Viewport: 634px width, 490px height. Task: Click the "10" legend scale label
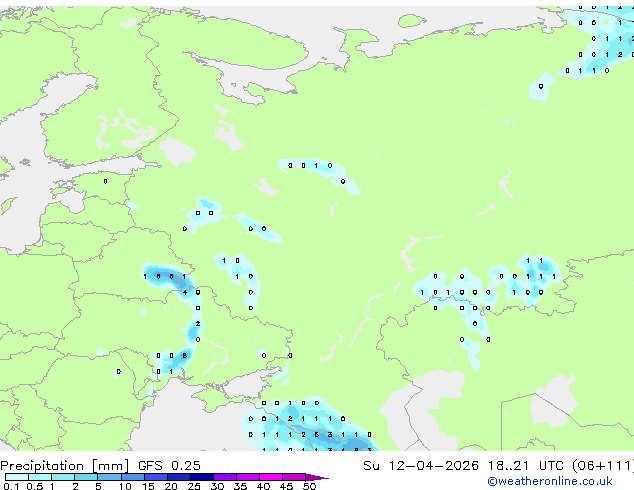pyautogui.click(x=125, y=486)
